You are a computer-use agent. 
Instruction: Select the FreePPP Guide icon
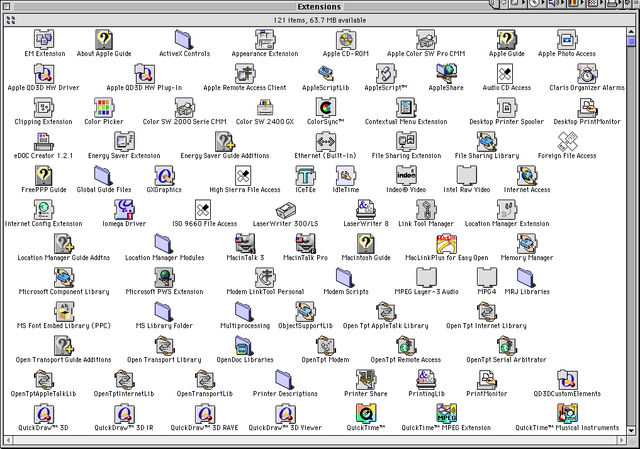point(44,176)
